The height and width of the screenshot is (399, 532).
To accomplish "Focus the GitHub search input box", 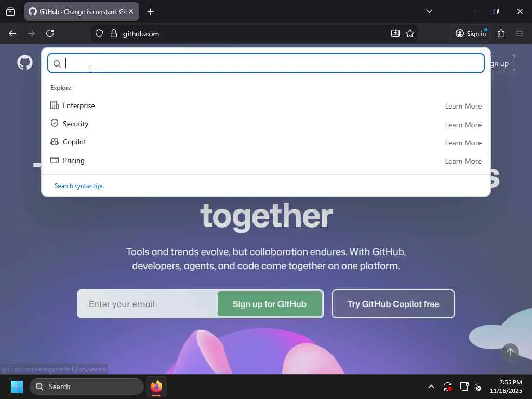I will point(266,63).
